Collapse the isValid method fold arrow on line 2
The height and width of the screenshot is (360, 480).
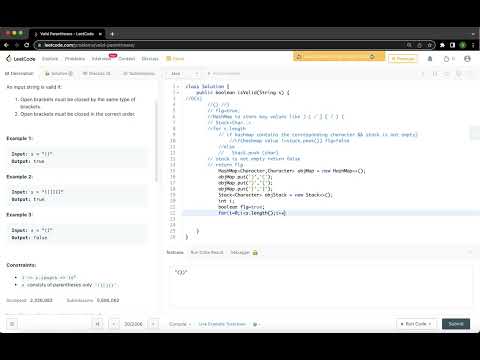tap(179, 93)
